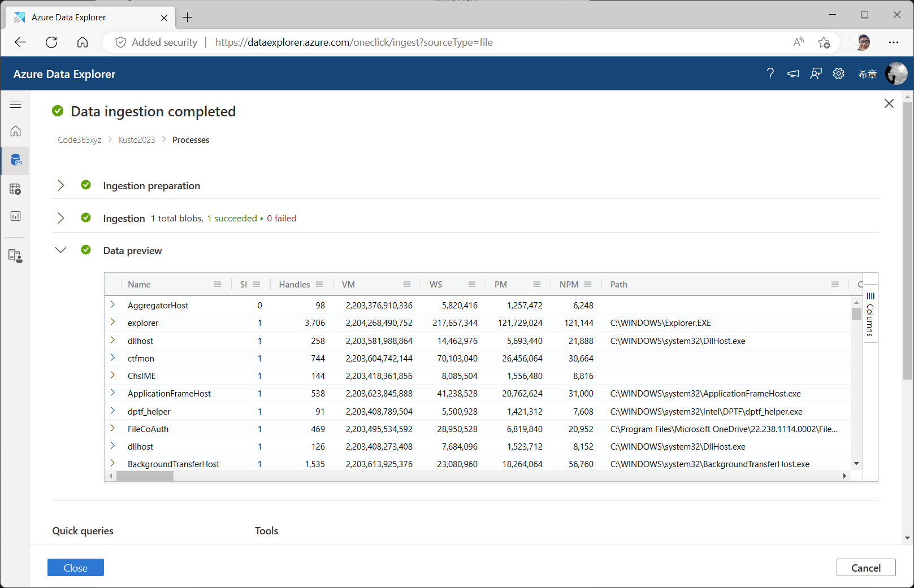
Task: Click the Azure Data Explorer header title
Action: coord(64,74)
